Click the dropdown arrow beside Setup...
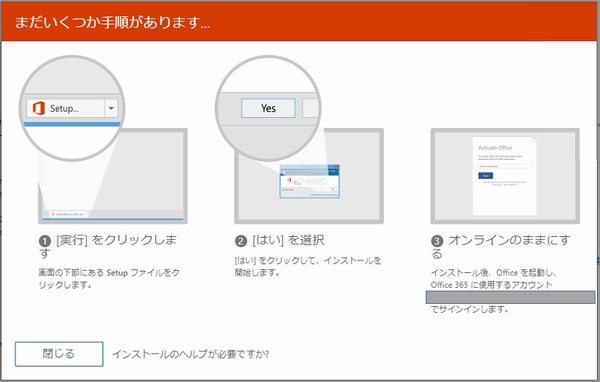600x382 pixels. pos(111,108)
